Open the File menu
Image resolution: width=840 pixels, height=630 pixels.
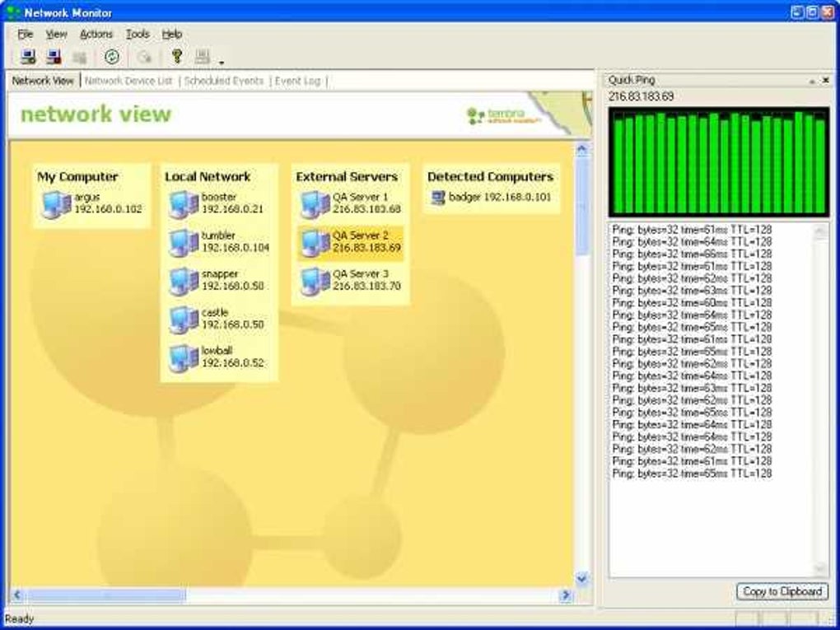point(26,35)
